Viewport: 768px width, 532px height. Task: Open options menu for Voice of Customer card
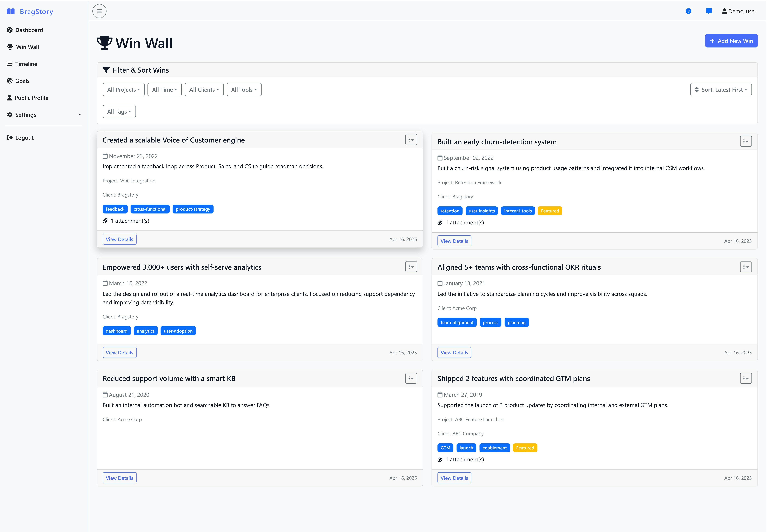pos(411,140)
